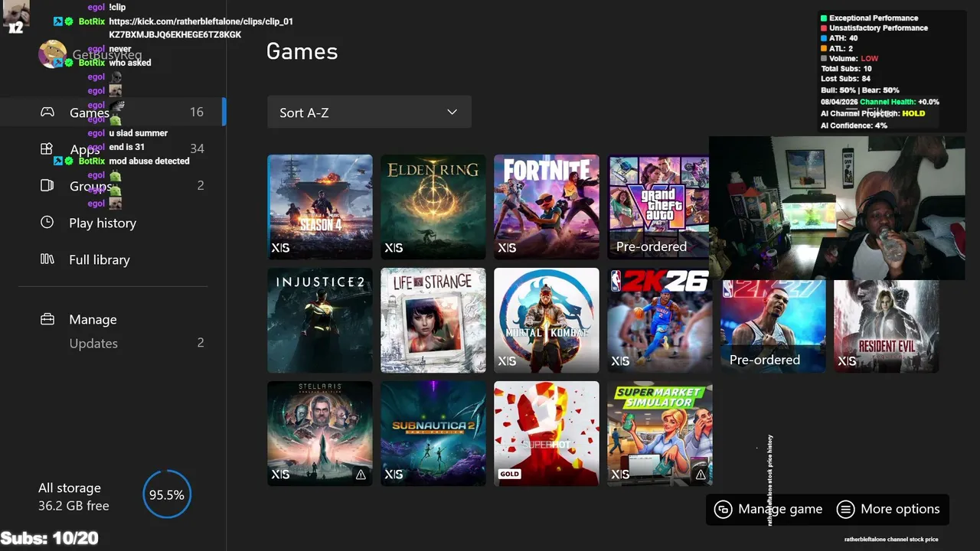Viewport: 980px width, 551px height.
Task: Click the kick.com clip link in chat
Action: (201, 28)
